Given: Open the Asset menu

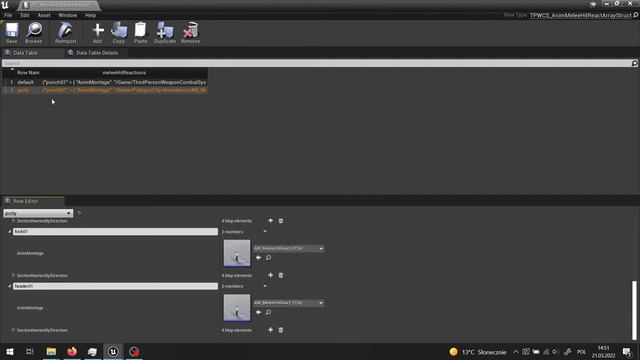Looking at the screenshot, I should coord(44,15).
